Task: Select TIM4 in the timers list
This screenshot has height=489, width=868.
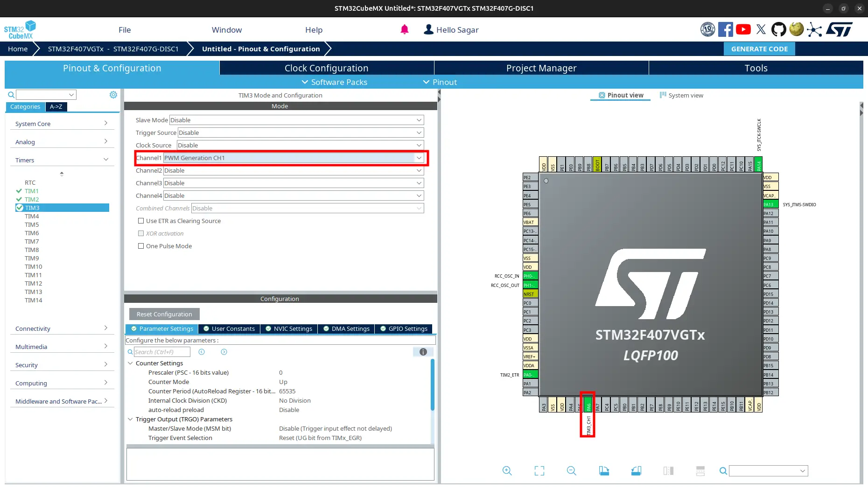Action: coord(32,216)
